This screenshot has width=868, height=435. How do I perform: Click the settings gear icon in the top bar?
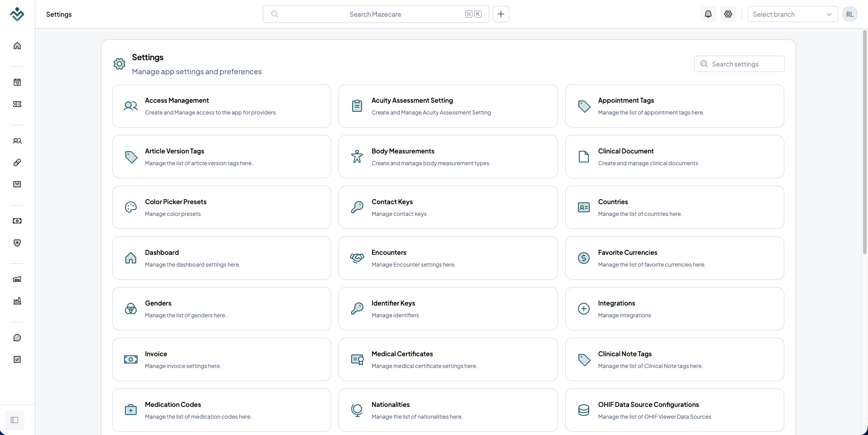coord(728,14)
